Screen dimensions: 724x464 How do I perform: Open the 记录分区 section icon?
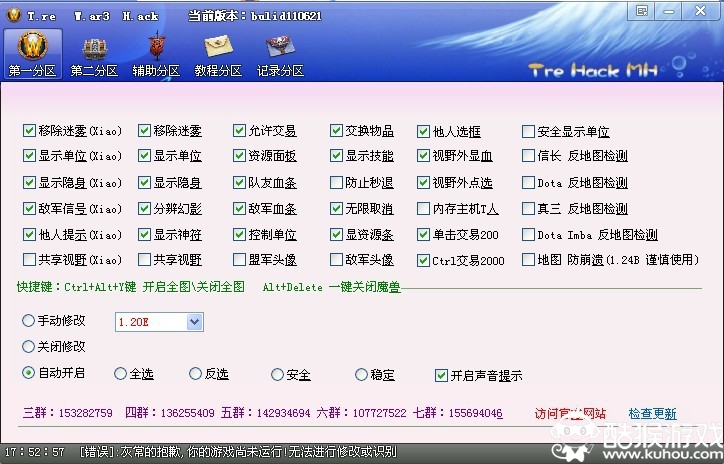click(280, 53)
